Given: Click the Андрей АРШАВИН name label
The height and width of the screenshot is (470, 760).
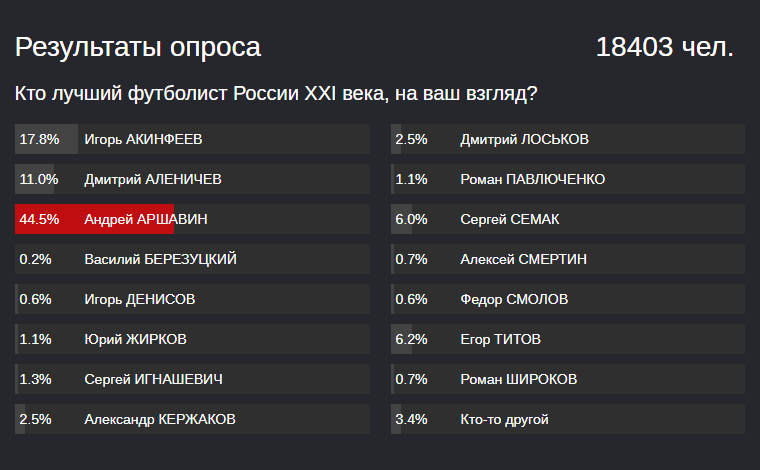Looking at the screenshot, I should click(146, 219).
